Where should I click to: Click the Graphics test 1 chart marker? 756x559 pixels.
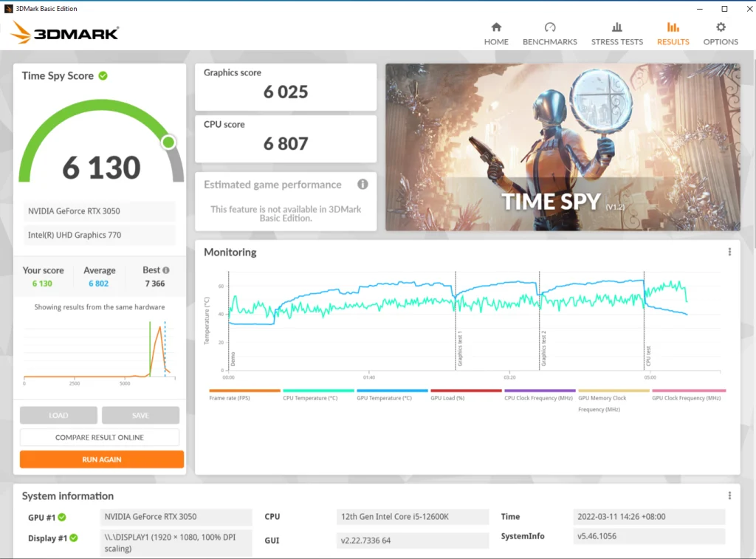(460, 349)
